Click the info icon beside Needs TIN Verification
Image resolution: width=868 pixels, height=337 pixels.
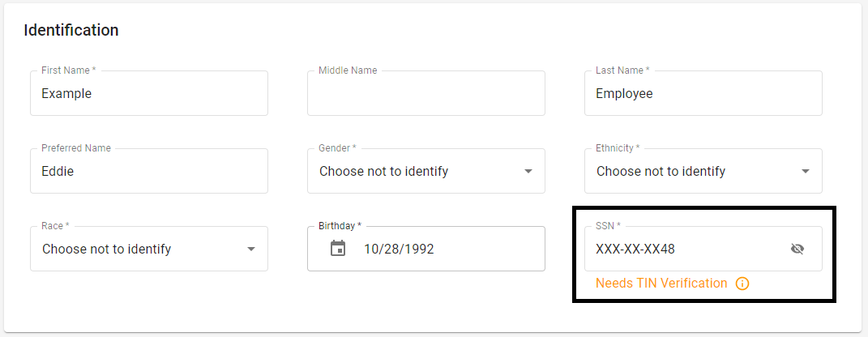click(742, 284)
